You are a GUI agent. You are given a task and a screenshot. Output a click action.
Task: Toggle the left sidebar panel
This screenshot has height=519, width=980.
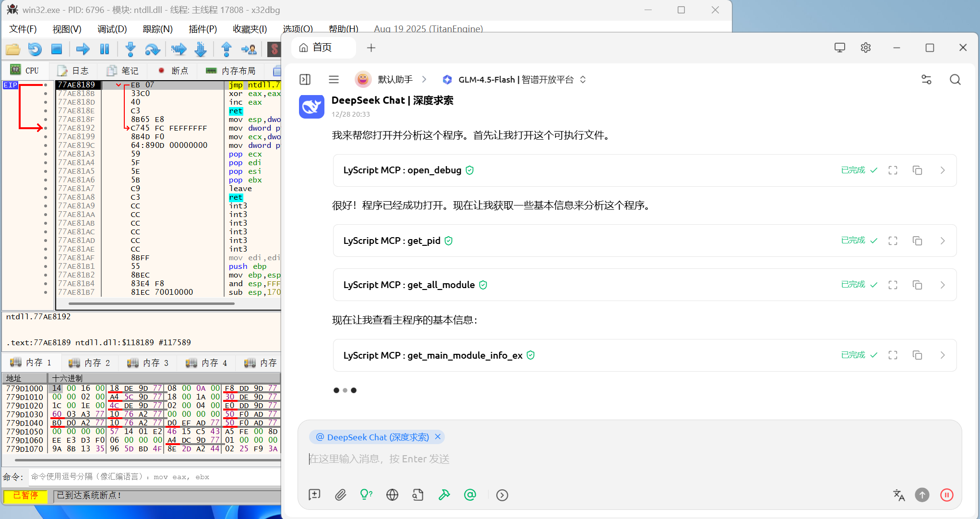point(305,80)
